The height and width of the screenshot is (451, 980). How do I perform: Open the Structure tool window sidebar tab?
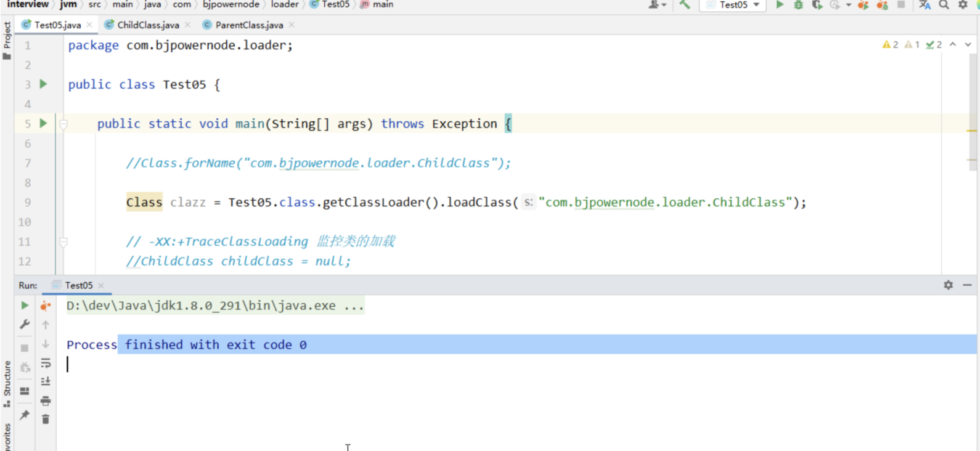(7, 383)
